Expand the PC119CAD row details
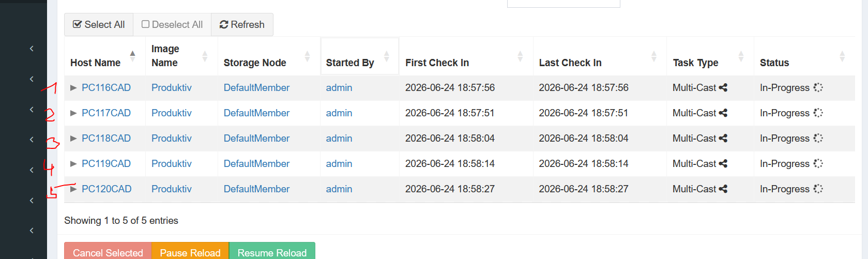 pos(73,164)
